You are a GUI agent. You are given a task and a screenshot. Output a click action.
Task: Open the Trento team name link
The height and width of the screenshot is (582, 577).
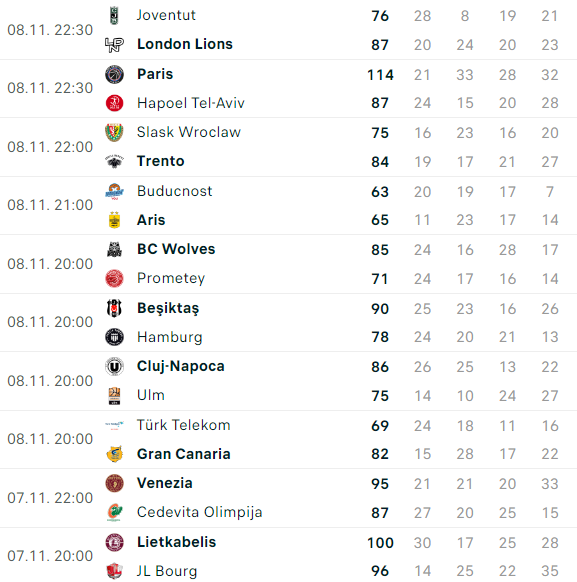161,161
